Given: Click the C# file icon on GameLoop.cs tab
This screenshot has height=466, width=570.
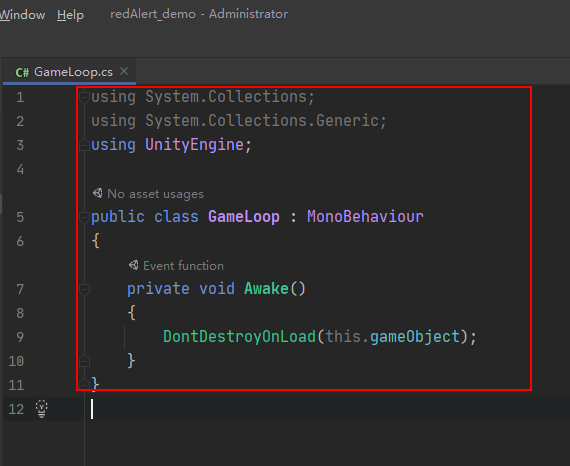Looking at the screenshot, I should point(22,72).
